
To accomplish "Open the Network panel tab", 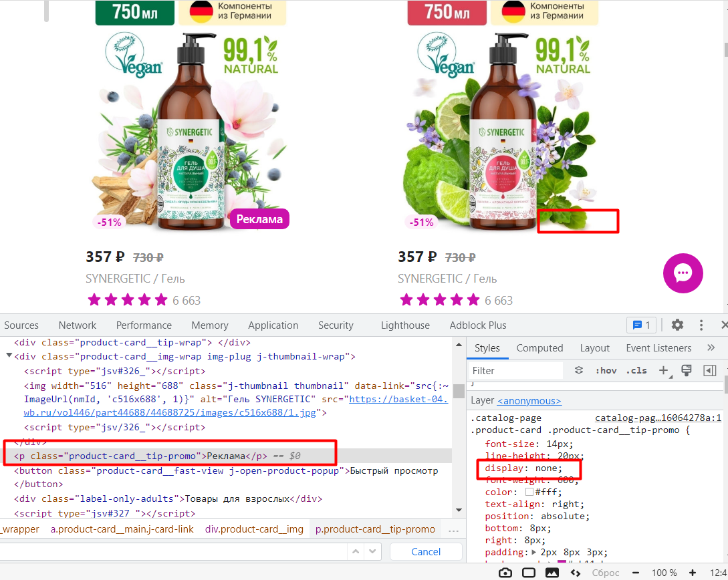I will point(78,325).
